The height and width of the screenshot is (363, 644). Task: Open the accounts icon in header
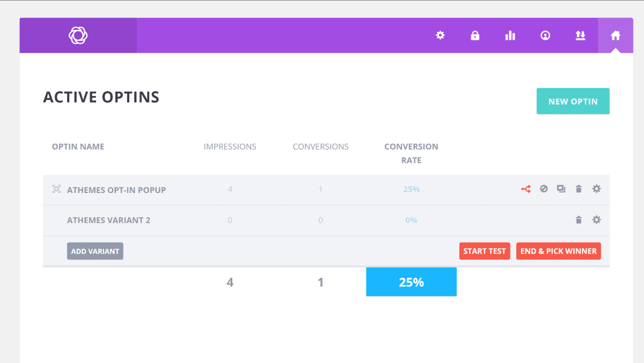545,35
